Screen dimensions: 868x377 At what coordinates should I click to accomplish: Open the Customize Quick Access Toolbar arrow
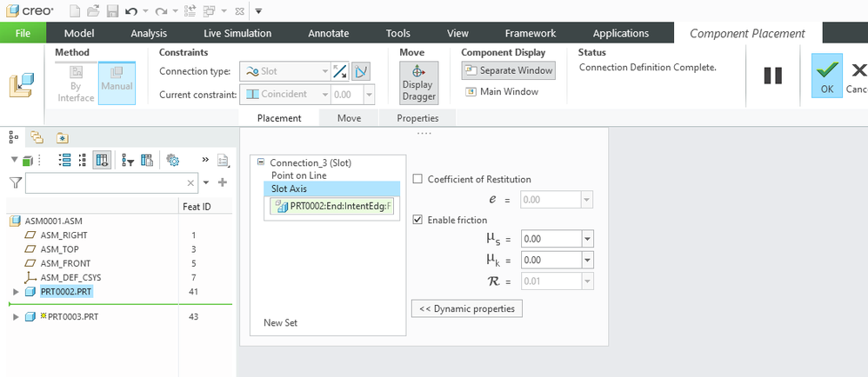(x=258, y=11)
